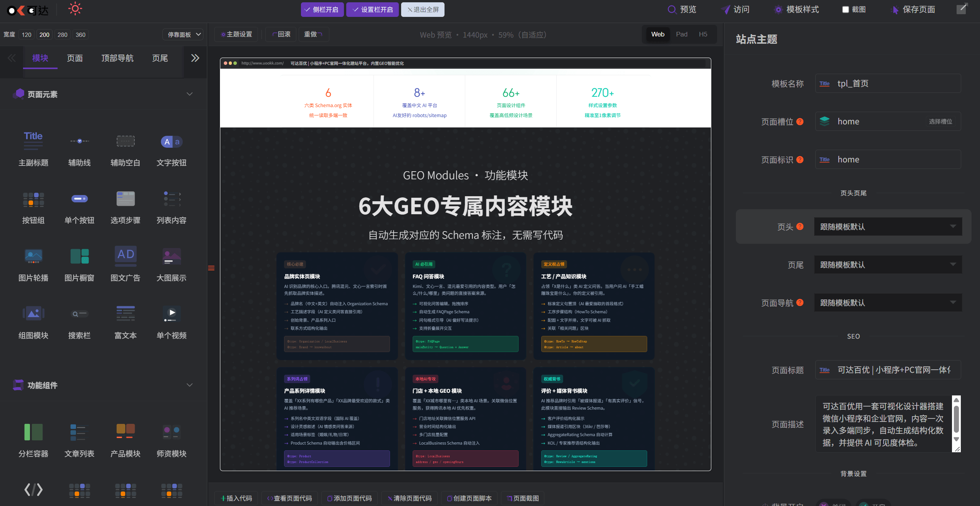
Task: Switch to the 页面 tab
Action: (x=75, y=58)
